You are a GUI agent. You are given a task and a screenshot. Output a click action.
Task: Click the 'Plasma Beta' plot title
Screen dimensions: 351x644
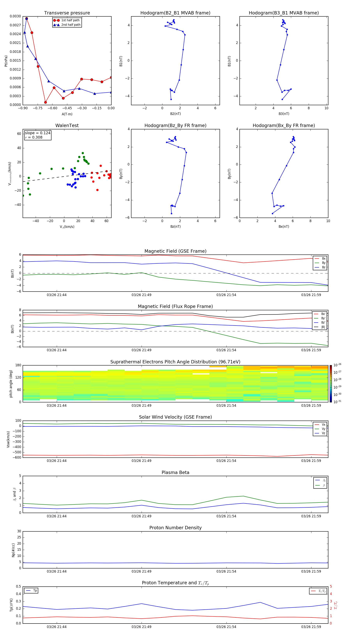coord(175,472)
